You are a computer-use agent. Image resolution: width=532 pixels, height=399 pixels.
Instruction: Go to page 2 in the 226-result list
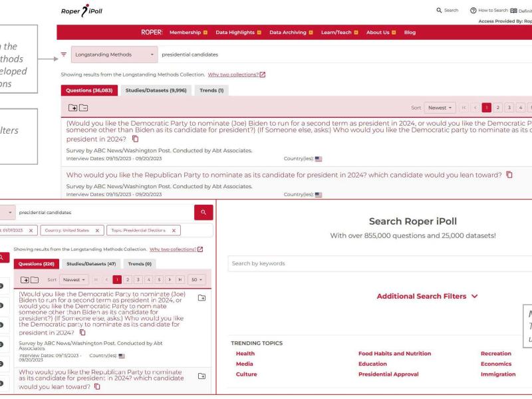coord(128,279)
